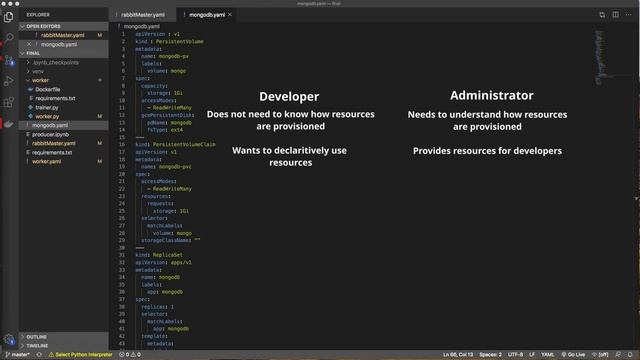
Task: Collapse the Open Editors section
Action: pyautogui.click(x=64, y=26)
